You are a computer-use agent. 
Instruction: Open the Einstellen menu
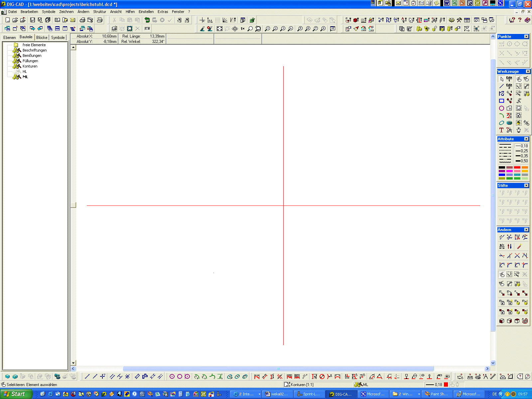click(146, 12)
